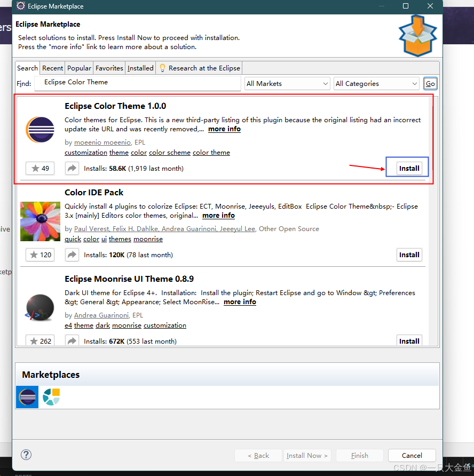The width and height of the screenshot is (474, 476).
Task: Open the Research at the Eclipse tab
Action: (200, 68)
